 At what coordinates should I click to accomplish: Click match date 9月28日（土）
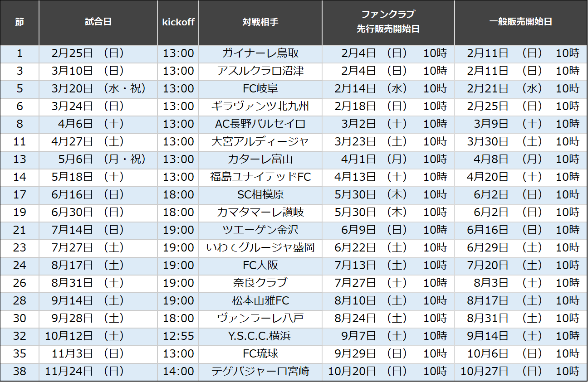click(x=88, y=319)
